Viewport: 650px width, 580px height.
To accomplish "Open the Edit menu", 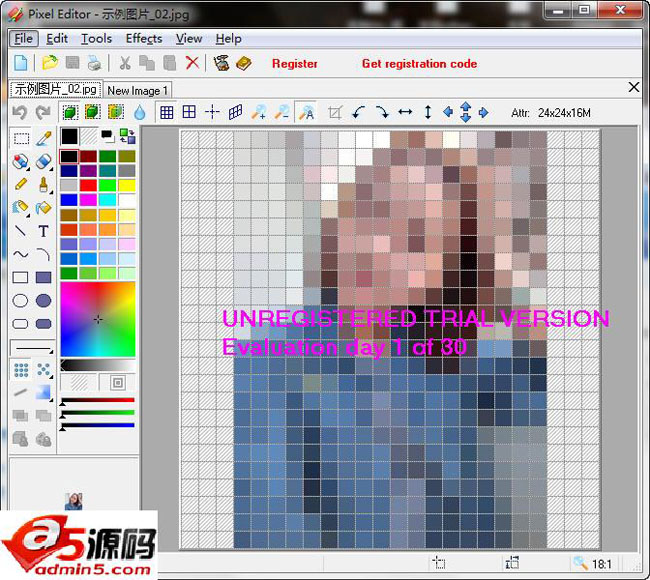I will [57, 39].
